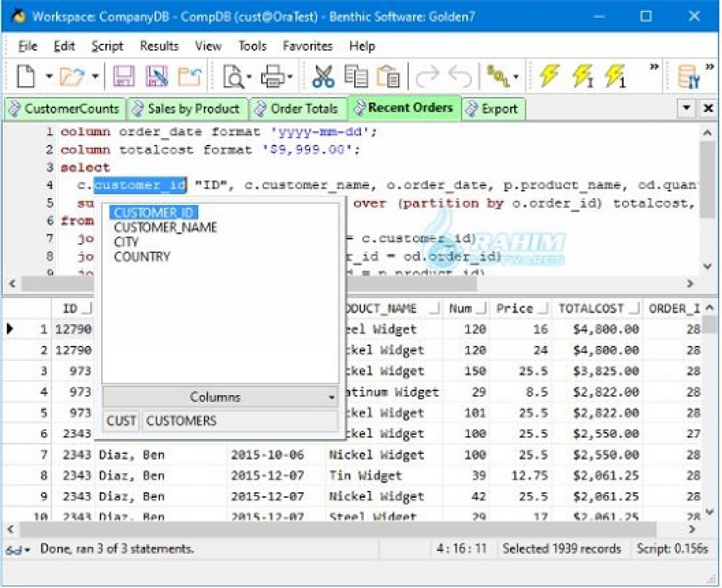Open the status bar statement dropdown arrow
Image resolution: width=722 pixels, height=588 pixels.
[27, 549]
